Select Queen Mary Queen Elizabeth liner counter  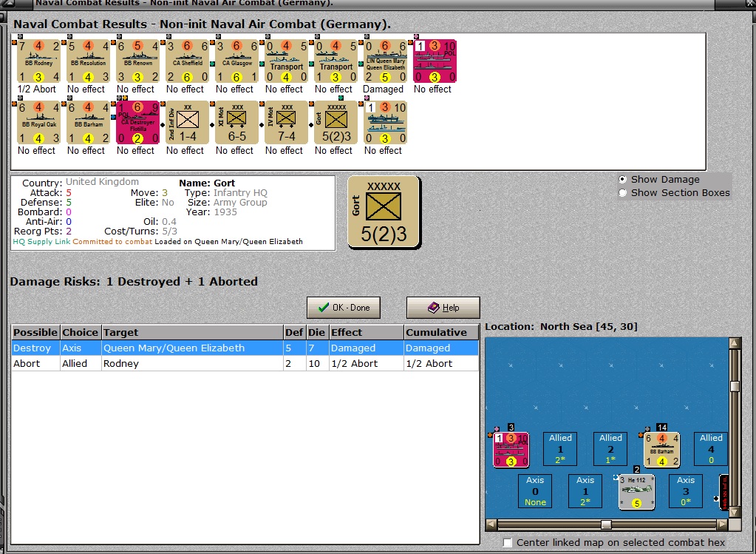point(385,61)
